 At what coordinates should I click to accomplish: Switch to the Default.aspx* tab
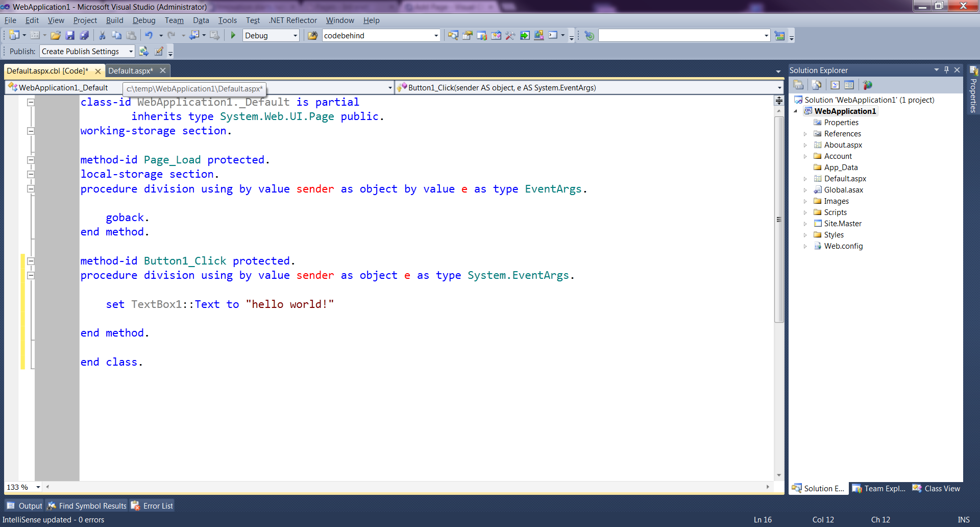[x=131, y=70]
